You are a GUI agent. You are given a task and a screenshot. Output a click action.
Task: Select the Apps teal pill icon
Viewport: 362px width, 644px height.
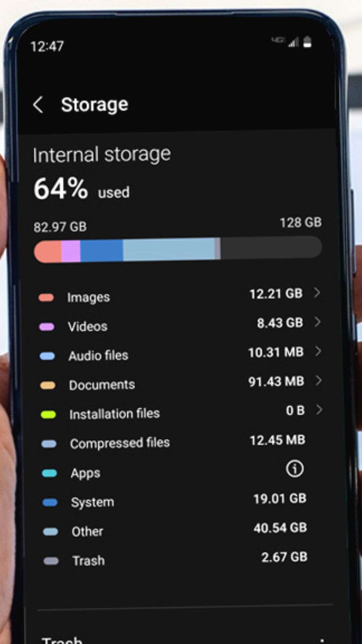point(49,473)
